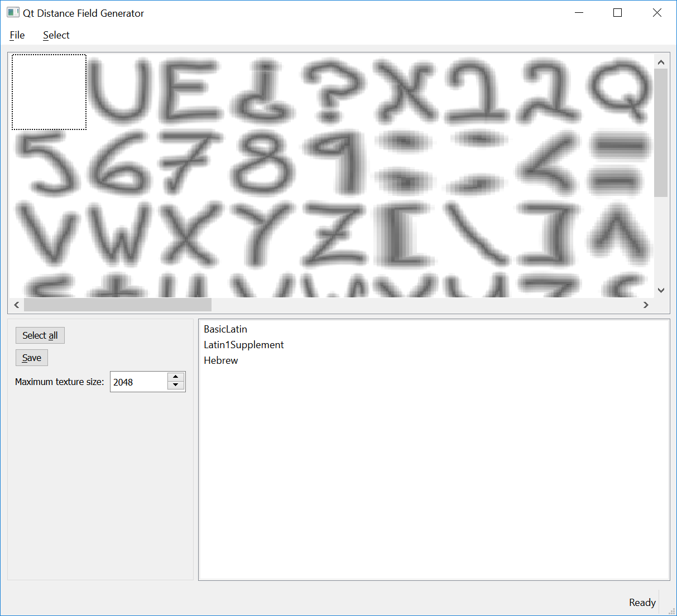Click the horizontal scrollbar right arrow

(646, 305)
